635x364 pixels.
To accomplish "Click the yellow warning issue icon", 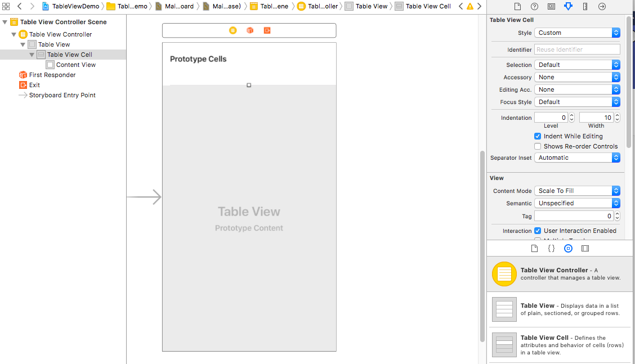I will 470,6.
